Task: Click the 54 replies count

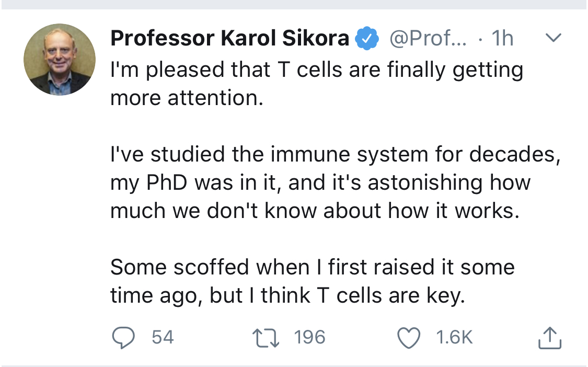Action: [163, 338]
